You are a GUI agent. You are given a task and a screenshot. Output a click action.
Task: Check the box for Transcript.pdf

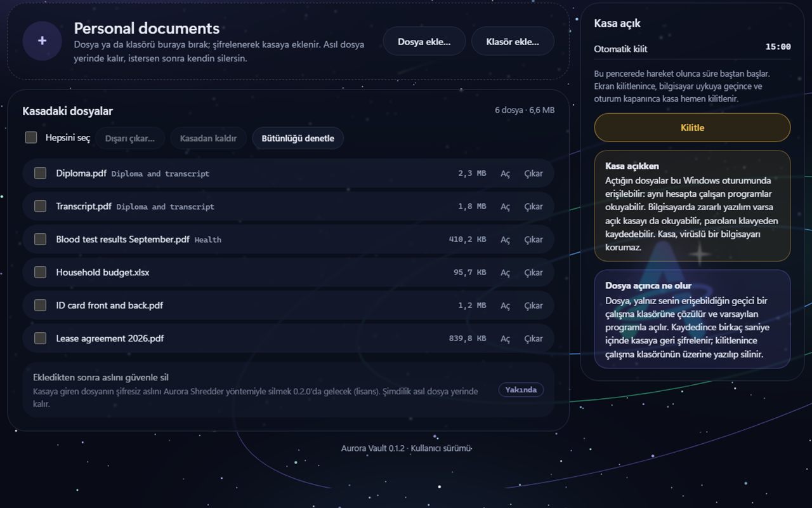40,206
